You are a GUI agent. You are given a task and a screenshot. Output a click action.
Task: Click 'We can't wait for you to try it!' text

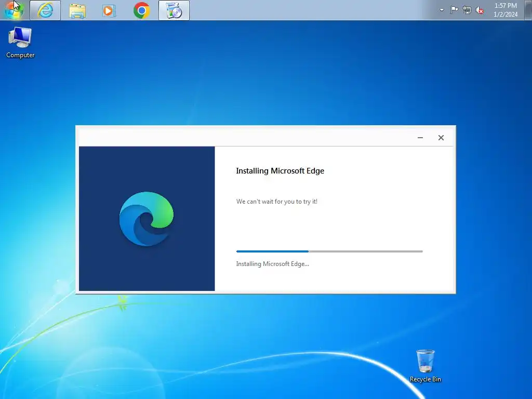[x=277, y=202]
